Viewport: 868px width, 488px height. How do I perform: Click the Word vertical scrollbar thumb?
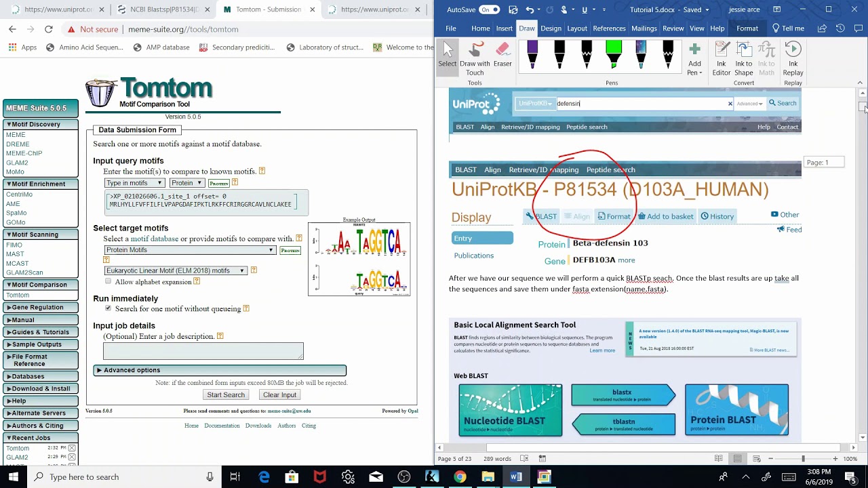click(x=862, y=106)
